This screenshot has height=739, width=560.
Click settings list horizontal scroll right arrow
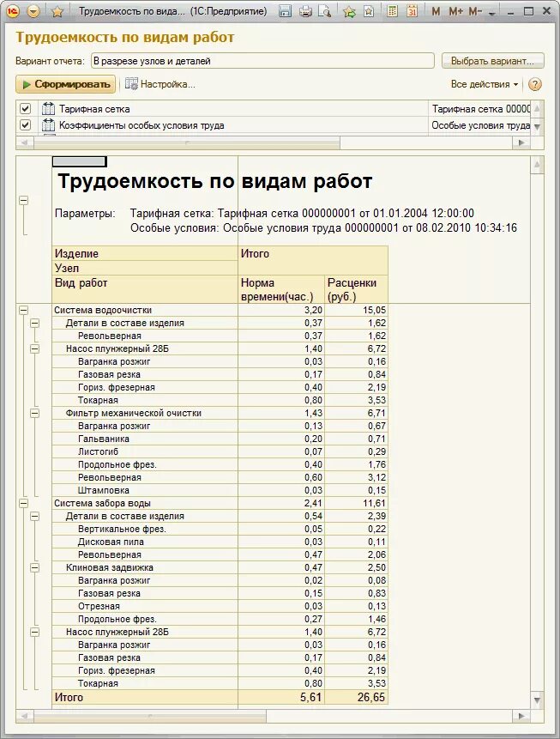click(x=521, y=142)
